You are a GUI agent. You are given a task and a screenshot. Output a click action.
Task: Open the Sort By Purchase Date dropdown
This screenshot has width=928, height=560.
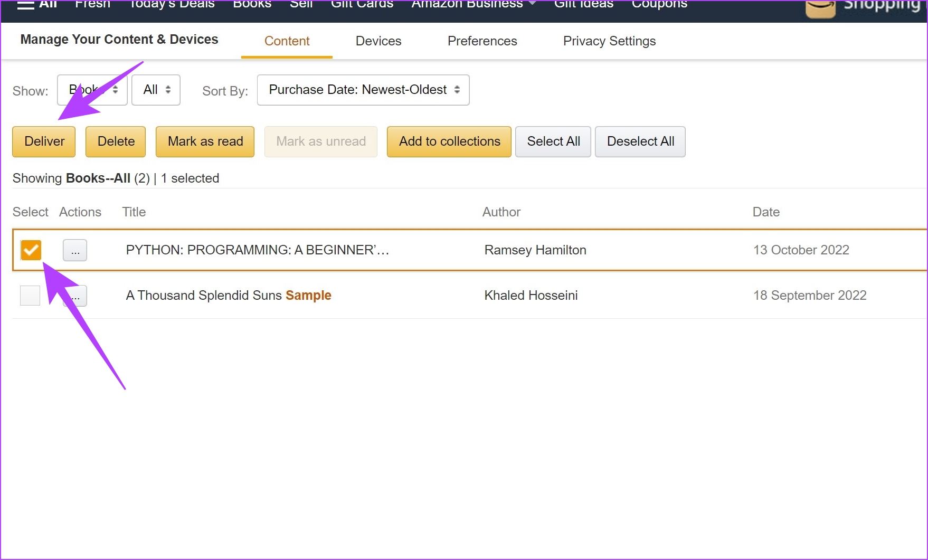(363, 90)
